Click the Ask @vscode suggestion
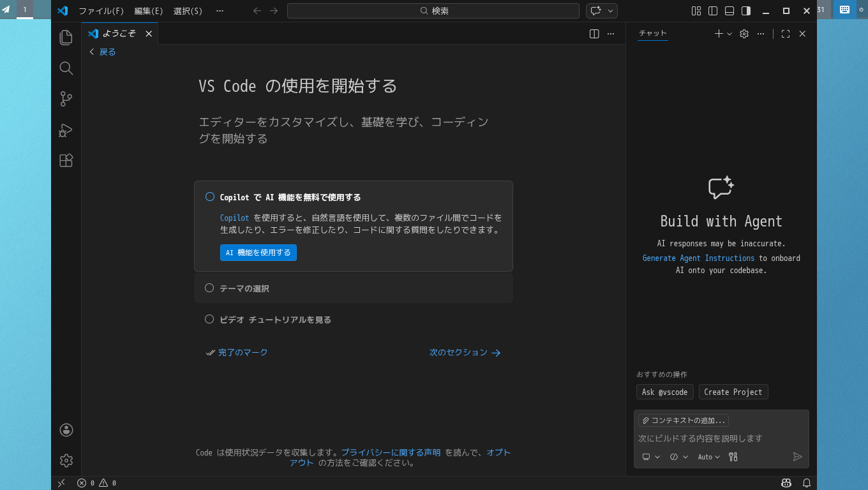The image size is (868, 490). point(665,392)
